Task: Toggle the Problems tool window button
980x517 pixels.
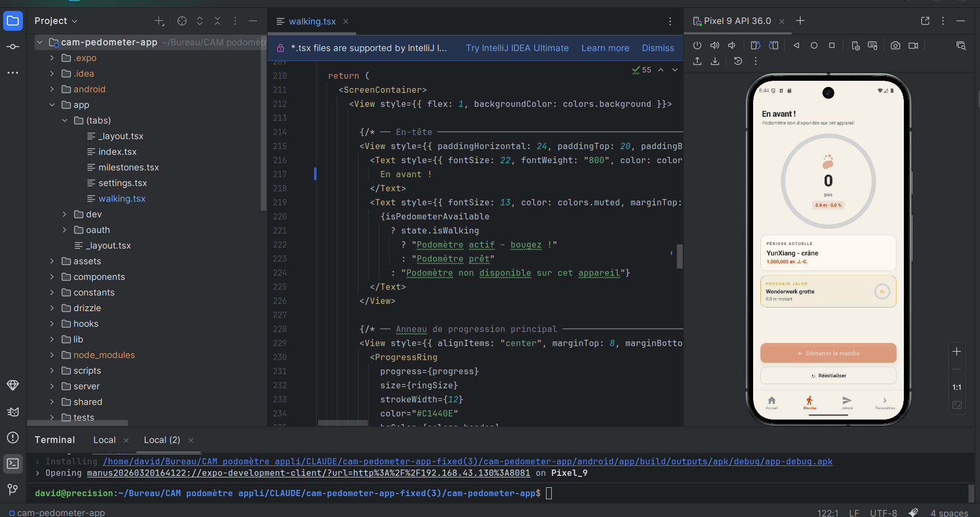Action: pos(13,437)
